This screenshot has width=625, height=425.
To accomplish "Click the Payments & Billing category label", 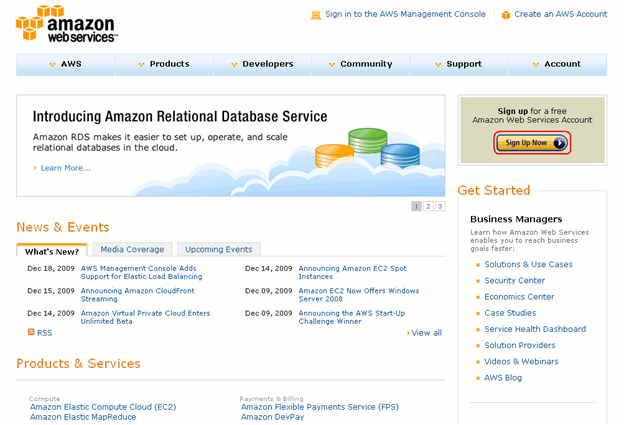I will pos(271,399).
